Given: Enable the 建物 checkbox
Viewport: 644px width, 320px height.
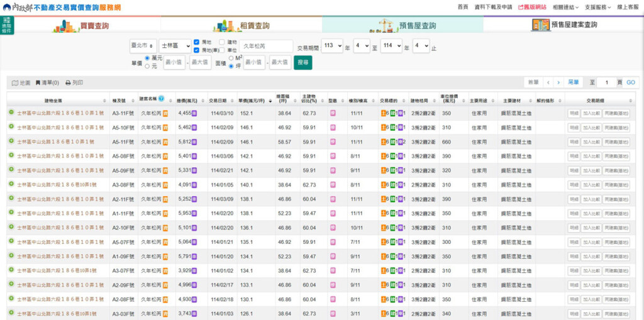Looking at the screenshot, I should [x=222, y=42].
